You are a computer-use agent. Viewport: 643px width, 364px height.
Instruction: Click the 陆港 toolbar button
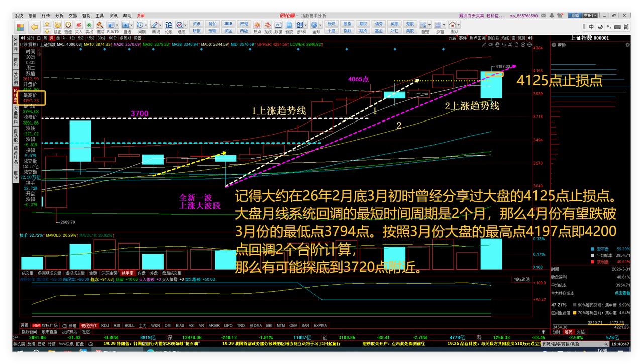pos(244,24)
